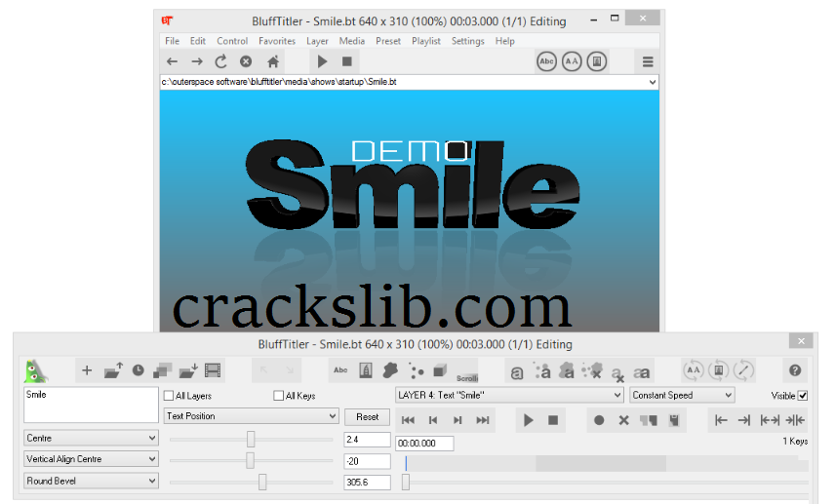Click the paint splat layer icon

point(391,370)
